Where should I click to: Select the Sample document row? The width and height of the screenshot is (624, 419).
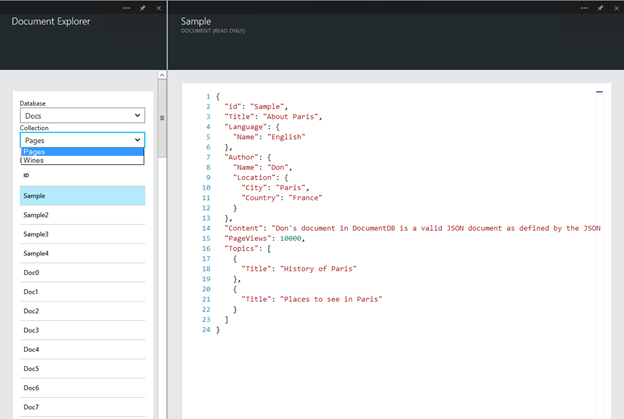click(82, 196)
